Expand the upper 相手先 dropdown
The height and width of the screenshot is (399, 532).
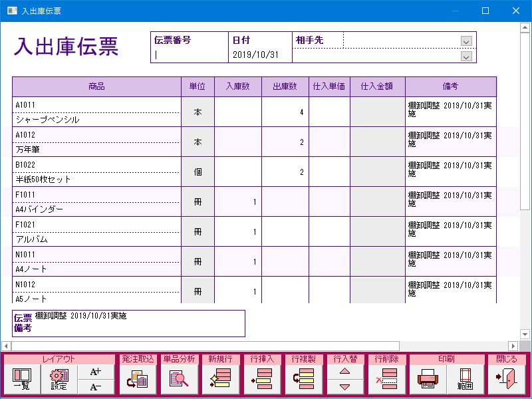[466, 41]
